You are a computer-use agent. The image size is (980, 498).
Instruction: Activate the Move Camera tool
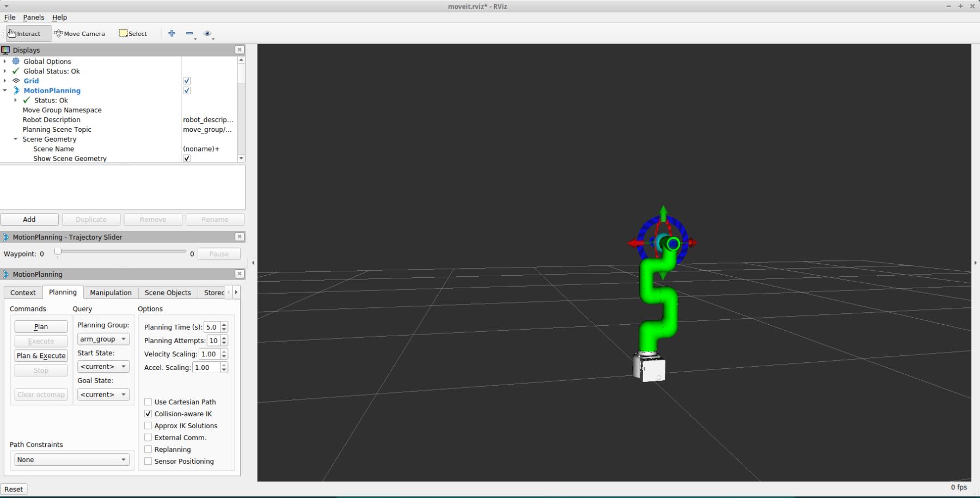79,34
